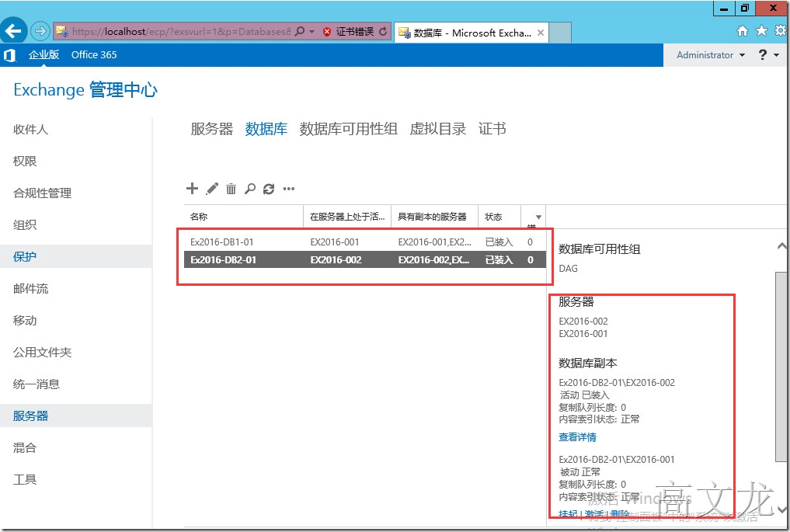Switch to Office 365 in the header
This screenshot has height=532, width=790.
[x=94, y=54]
